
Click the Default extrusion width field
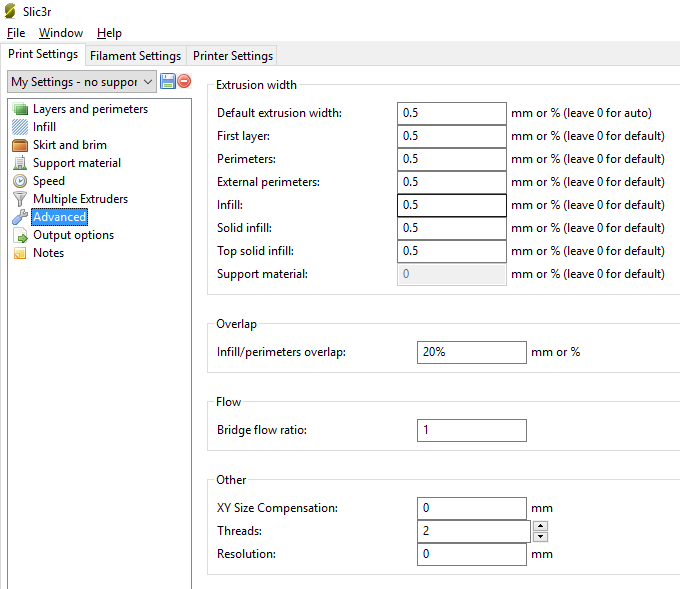[x=451, y=113]
